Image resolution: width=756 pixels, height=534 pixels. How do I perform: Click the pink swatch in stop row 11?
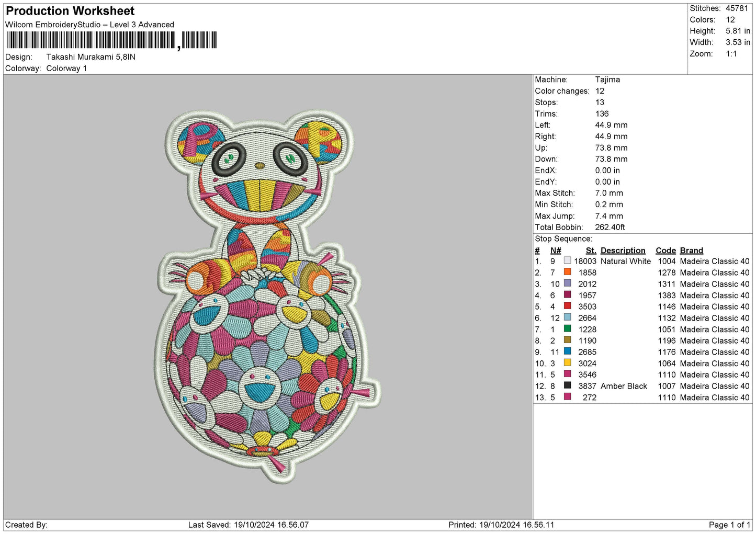[567, 374]
